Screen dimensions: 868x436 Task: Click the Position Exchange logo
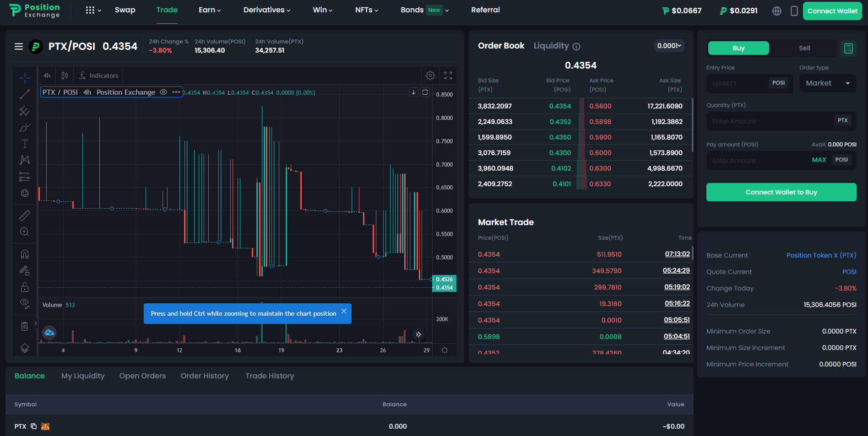[x=35, y=11]
